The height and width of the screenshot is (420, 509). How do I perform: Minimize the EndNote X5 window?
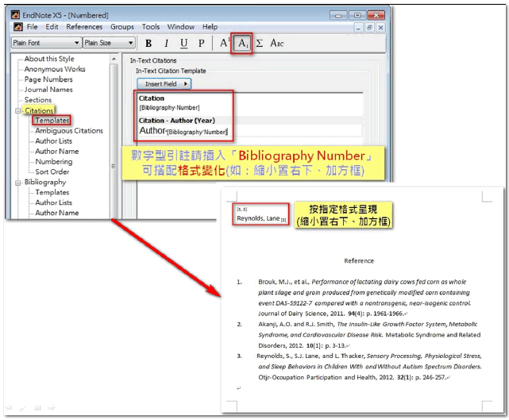(338, 15)
